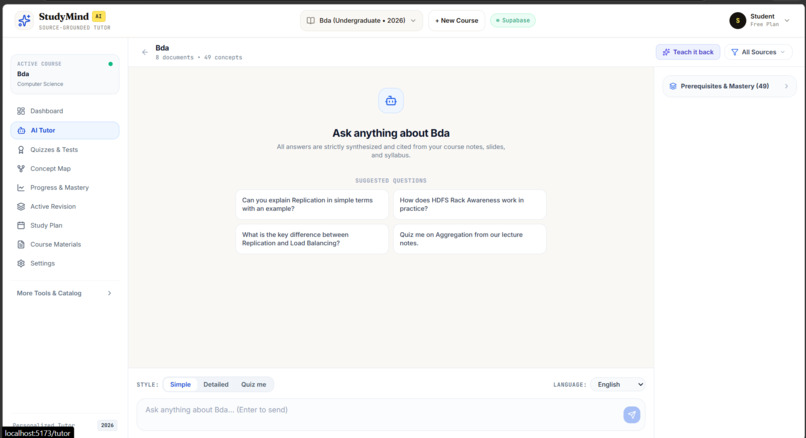The height and width of the screenshot is (438, 806).
Task: Click the 'Ask anything about Bda' heading
Action: click(x=391, y=133)
